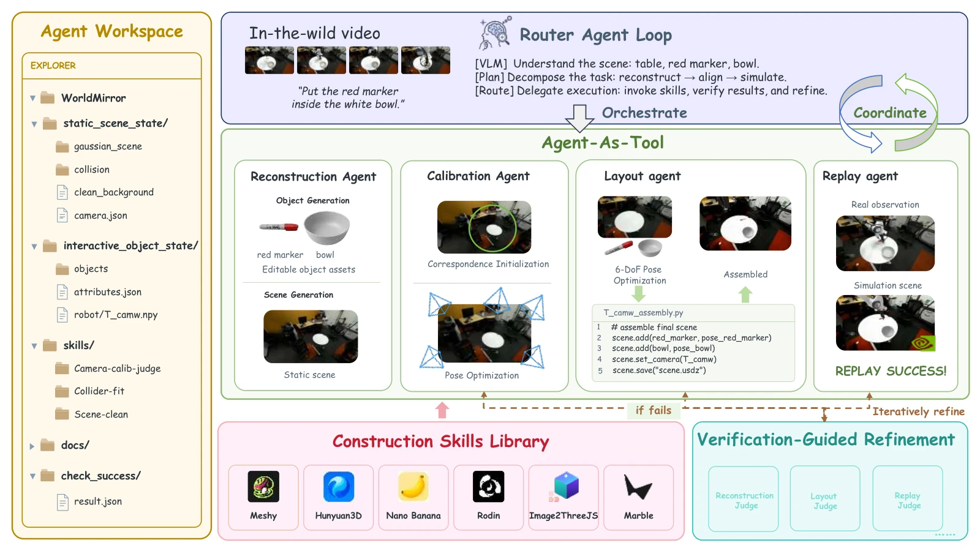Open the first in-the-wild video frame
Viewport: 980px width, 551px height.
(269, 61)
